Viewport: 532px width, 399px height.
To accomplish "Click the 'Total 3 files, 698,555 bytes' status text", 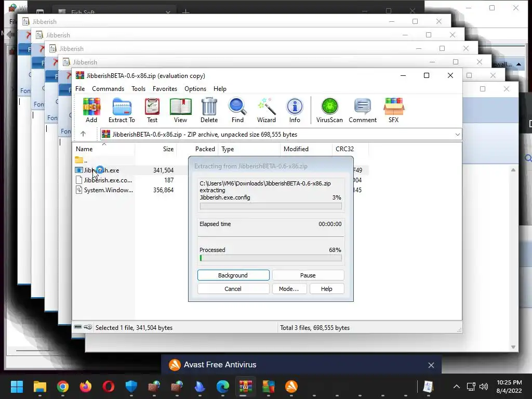I will tap(315, 328).
